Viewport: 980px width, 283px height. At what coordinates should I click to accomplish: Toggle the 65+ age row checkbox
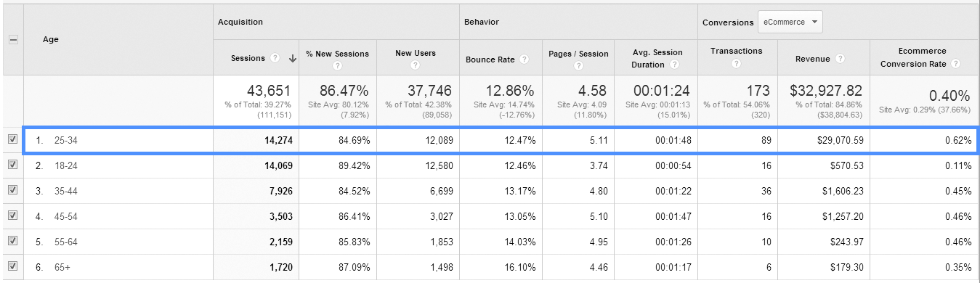[x=12, y=266]
